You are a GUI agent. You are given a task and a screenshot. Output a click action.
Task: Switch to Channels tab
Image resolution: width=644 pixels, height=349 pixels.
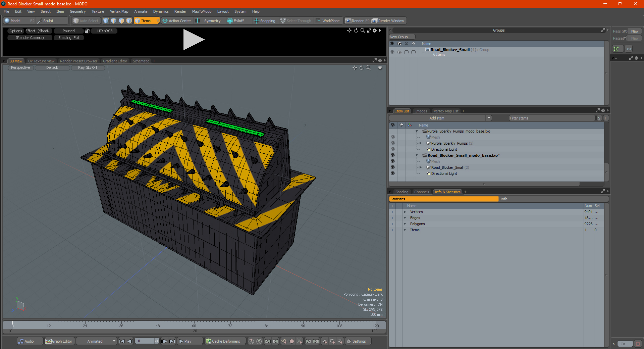click(x=421, y=192)
